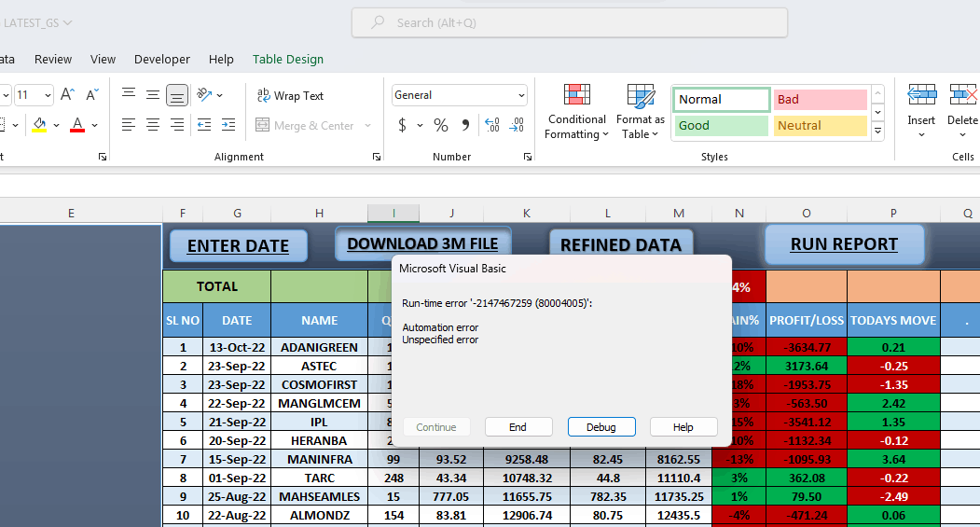Open accounting format dropdown arrow
This screenshot has height=527, width=980.
(x=420, y=125)
